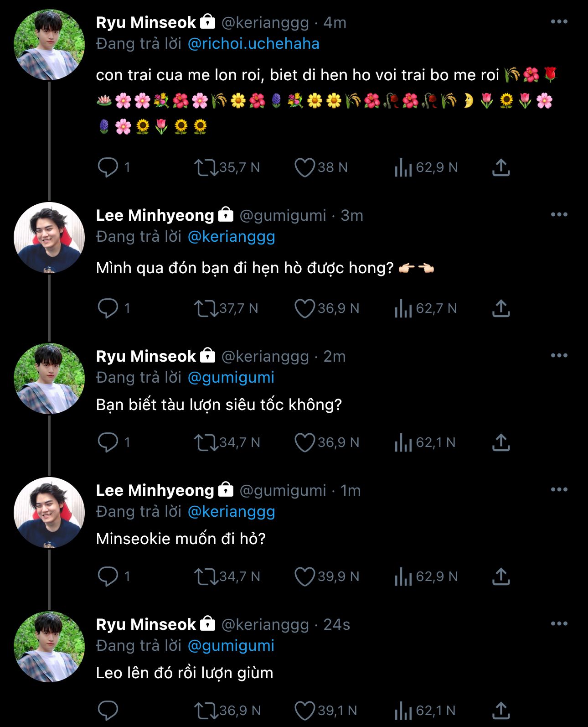Open more options on Lee Minhyeong's 3m tweet

559,215
